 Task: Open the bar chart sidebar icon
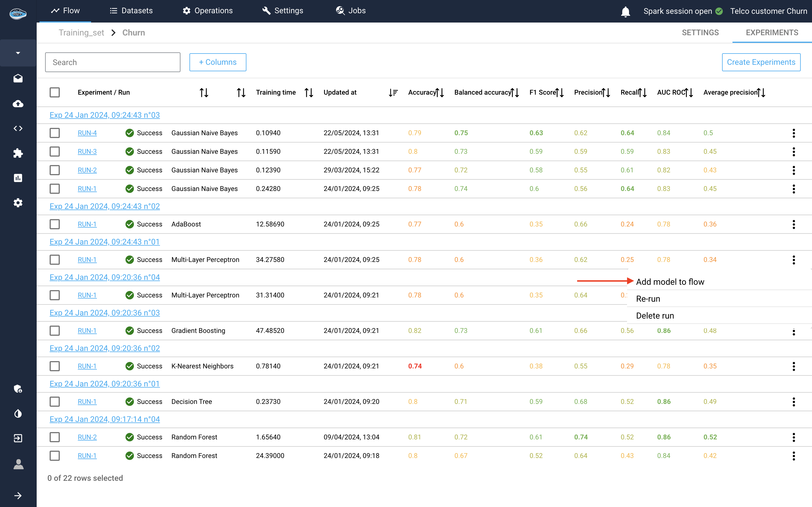point(18,178)
